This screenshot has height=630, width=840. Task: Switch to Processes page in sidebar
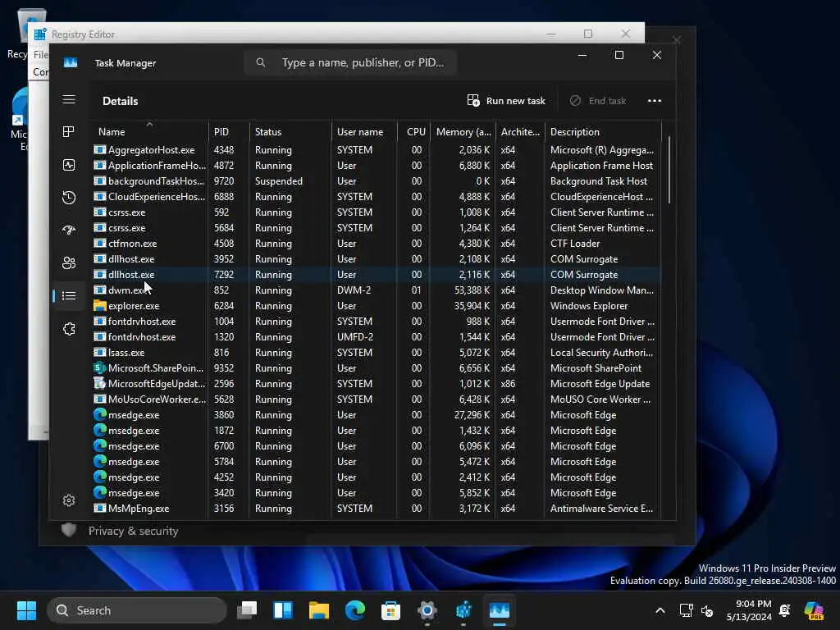[x=69, y=132]
